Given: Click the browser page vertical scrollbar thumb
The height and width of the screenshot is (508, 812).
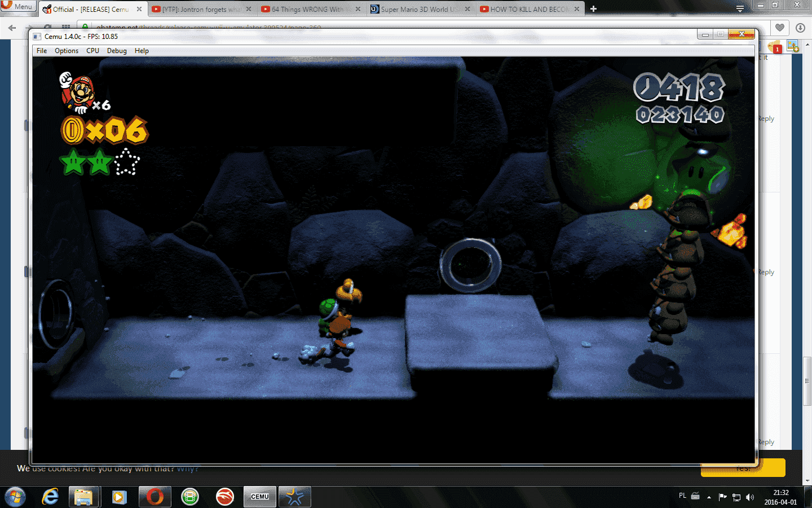Looking at the screenshot, I should point(807,381).
